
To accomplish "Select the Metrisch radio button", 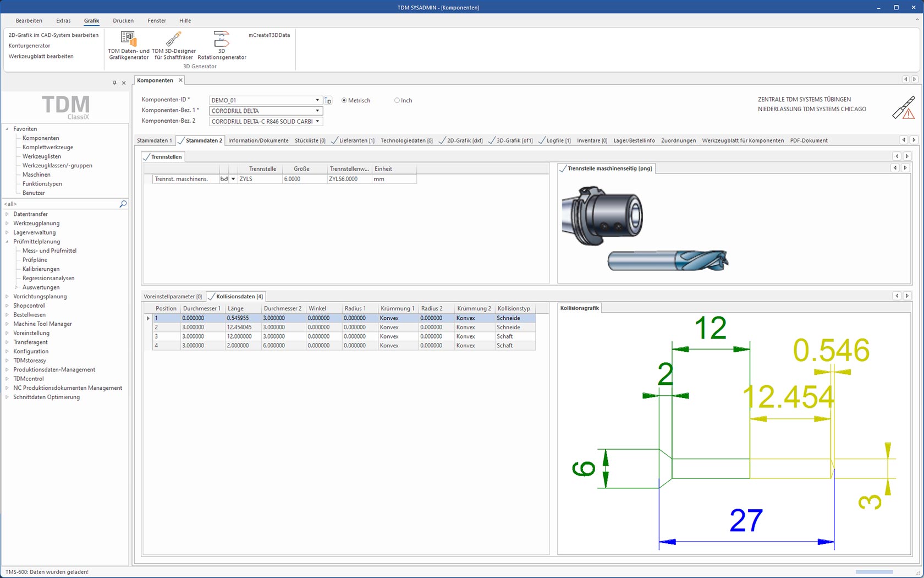I will click(344, 100).
